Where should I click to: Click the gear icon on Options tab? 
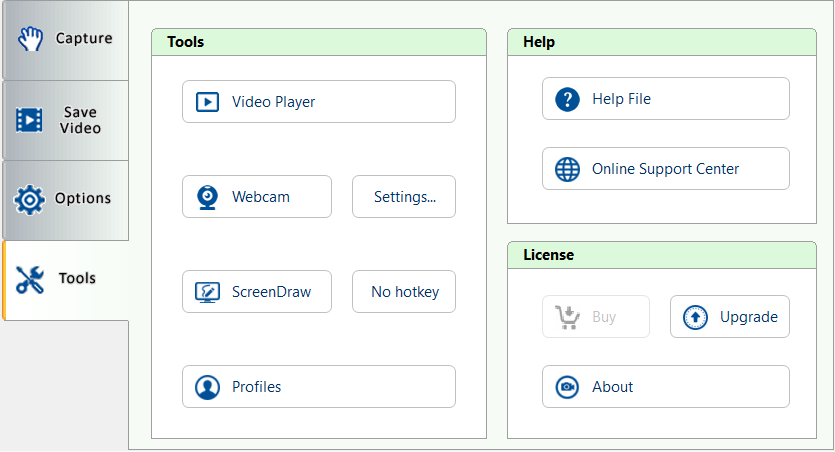point(30,199)
